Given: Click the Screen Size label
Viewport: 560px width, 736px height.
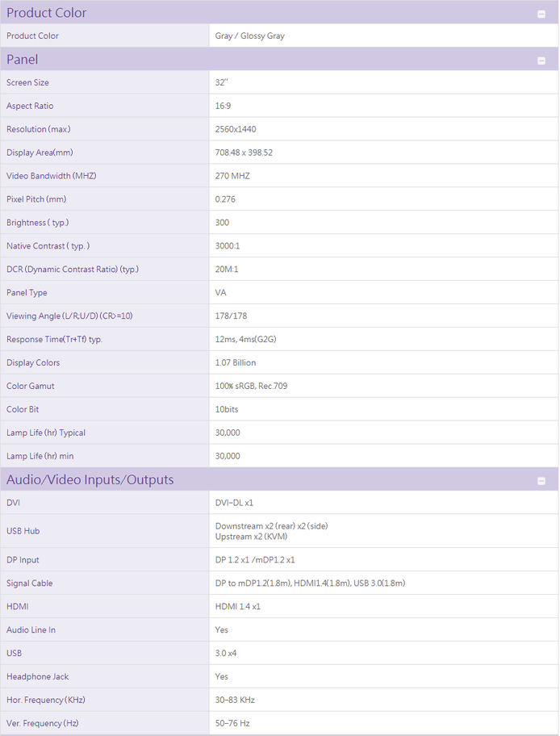Looking at the screenshot, I should click(27, 82).
